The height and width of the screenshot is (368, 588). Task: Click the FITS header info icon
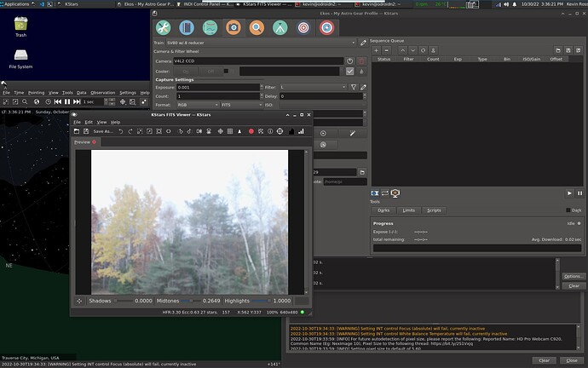pos(270,131)
